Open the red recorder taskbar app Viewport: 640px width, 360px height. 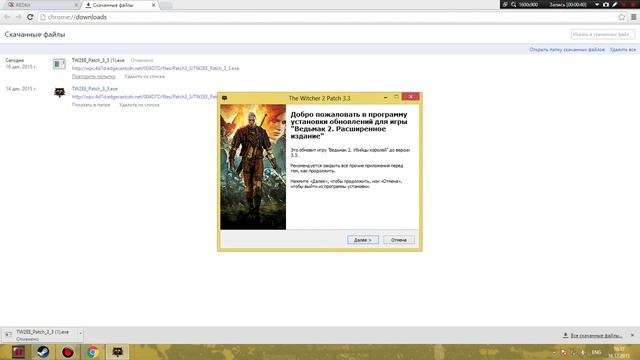[68, 352]
